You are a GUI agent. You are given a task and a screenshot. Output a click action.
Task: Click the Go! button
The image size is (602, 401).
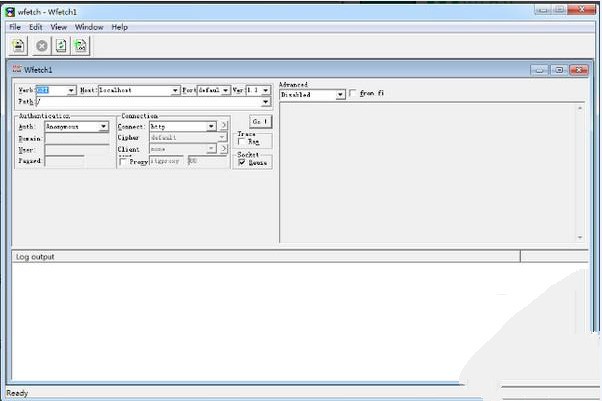click(260, 122)
